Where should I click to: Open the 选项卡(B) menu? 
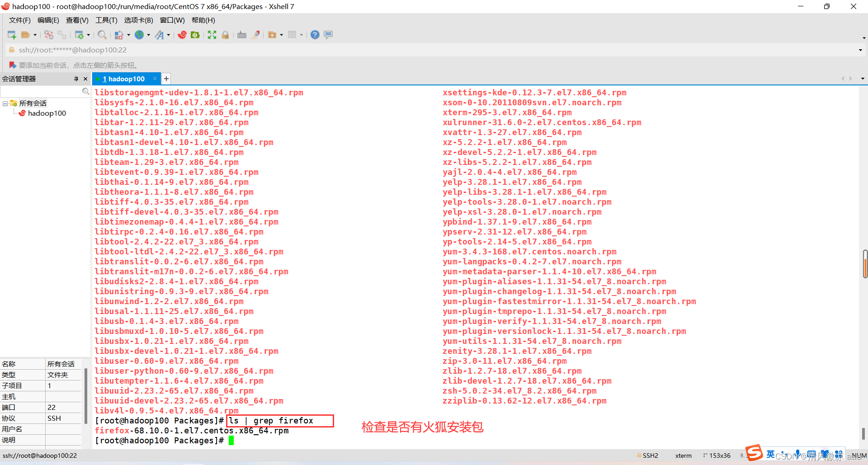139,20
